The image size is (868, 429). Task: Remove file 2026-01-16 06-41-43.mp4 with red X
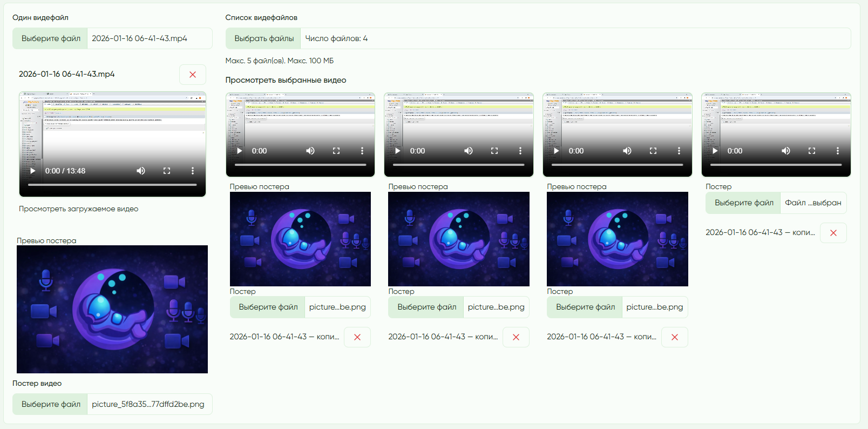pos(193,75)
